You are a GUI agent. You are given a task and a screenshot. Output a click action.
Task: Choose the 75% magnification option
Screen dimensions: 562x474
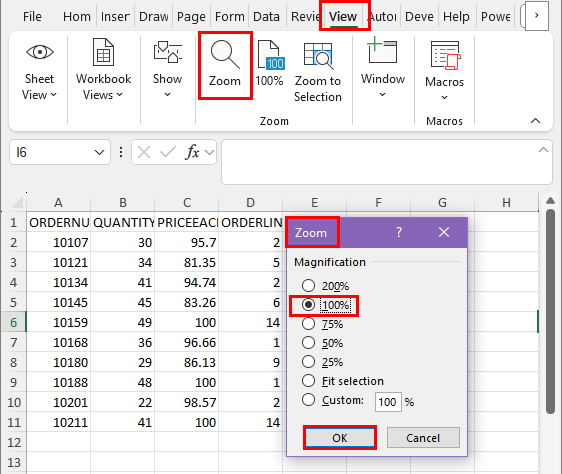pyautogui.click(x=308, y=324)
